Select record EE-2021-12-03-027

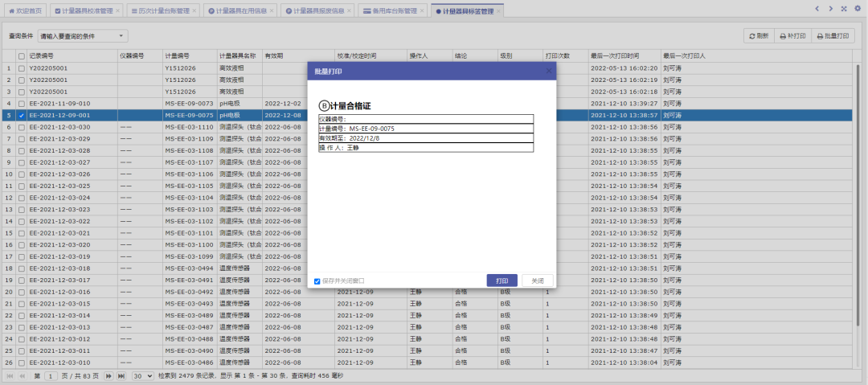(x=59, y=162)
